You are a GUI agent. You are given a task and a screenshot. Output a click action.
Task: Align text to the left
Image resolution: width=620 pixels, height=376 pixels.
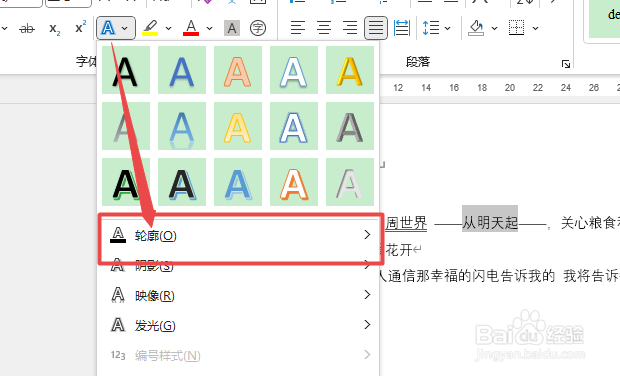coord(298,28)
